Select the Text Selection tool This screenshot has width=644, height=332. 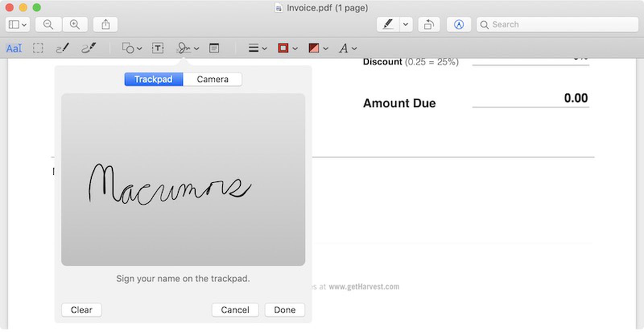(x=14, y=48)
